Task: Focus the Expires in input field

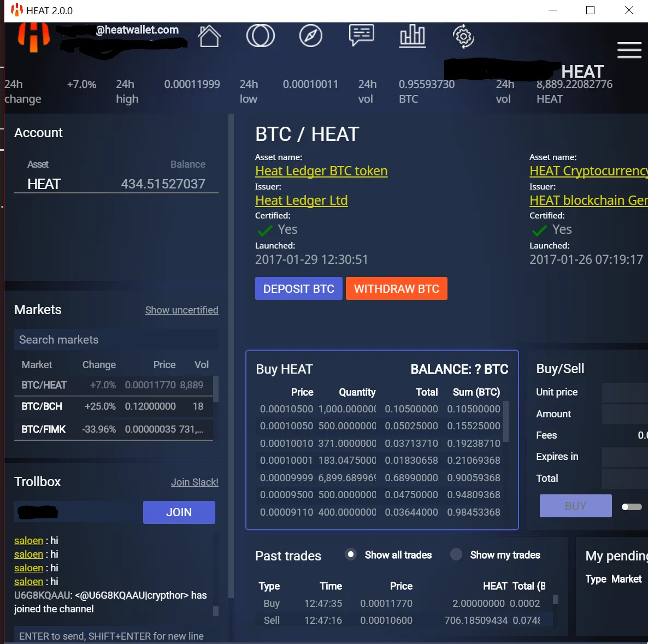Action: (625, 457)
